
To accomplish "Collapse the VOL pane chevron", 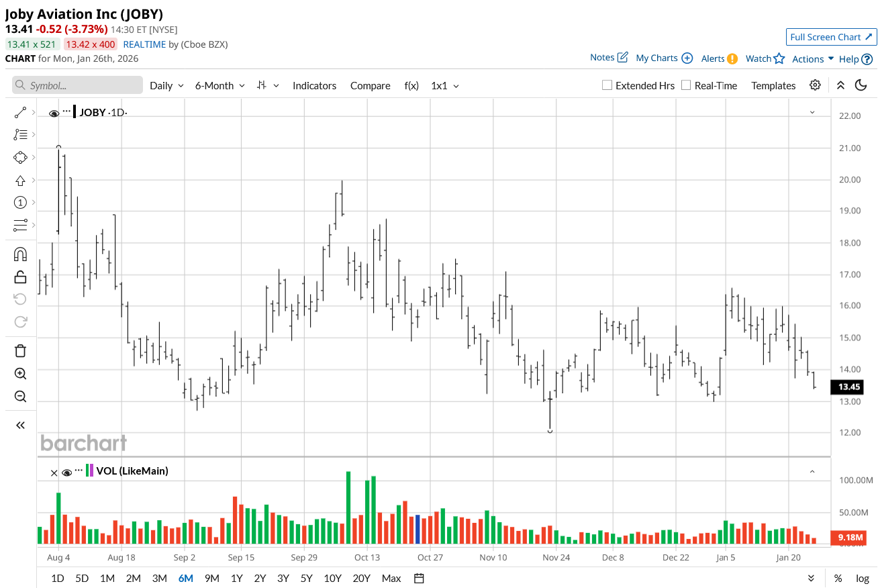I will coord(812,471).
